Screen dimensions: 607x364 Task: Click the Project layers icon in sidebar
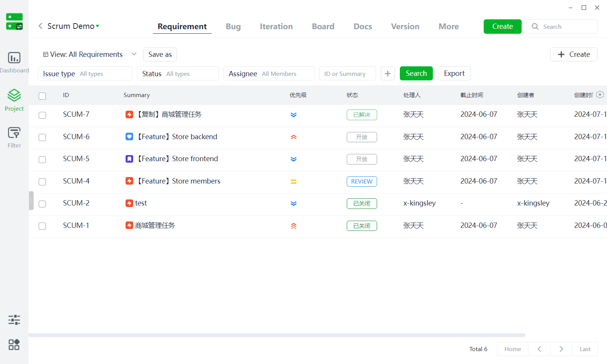pyautogui.click(x=14, y=95)
